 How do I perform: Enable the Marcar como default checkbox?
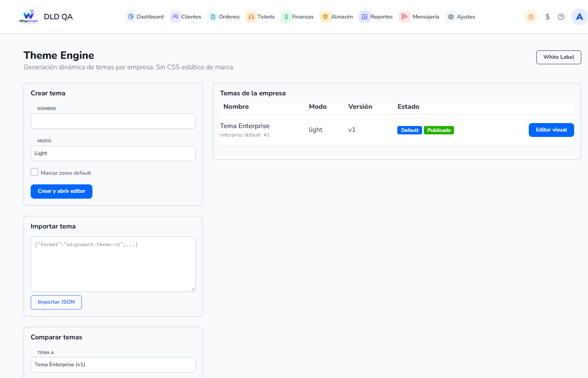tap(34, 172)
